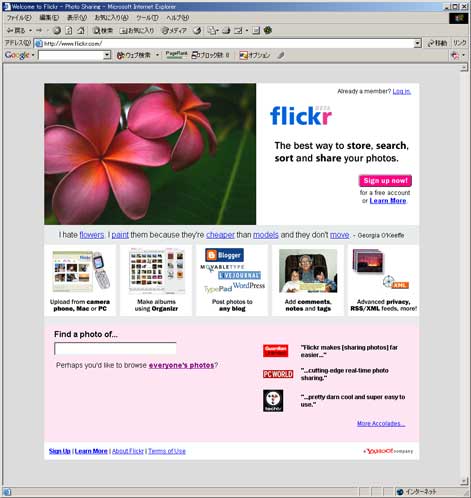This screenshot has height=498, width=471.
Task: Follow the 'cheaper' link in the quote
Action: (x=220, y=235)
